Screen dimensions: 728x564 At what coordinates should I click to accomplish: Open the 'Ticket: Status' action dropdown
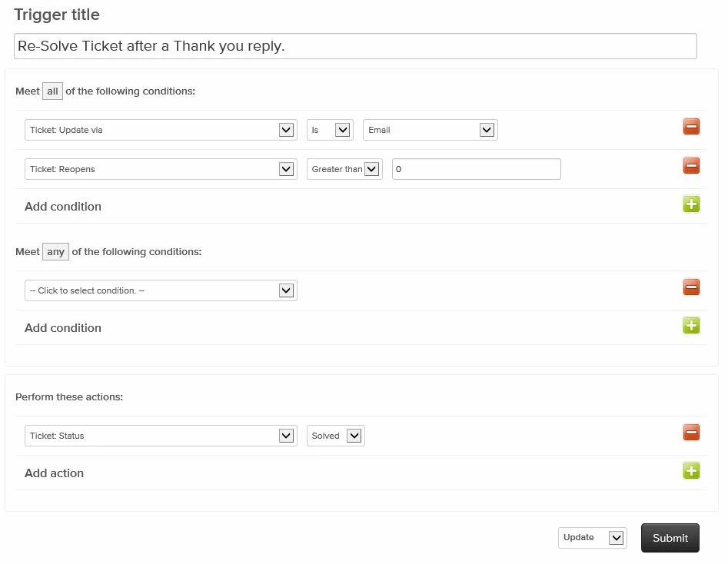pyautogui.click(x=161, y=436)
